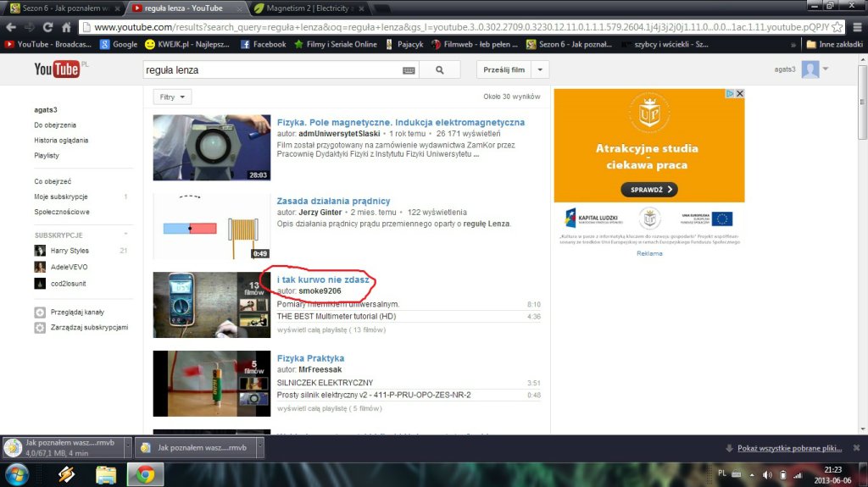This screenshot has width=868, height=487.
Task: Open the Jerzy Ginter channel link
Action: click(320, 212)
